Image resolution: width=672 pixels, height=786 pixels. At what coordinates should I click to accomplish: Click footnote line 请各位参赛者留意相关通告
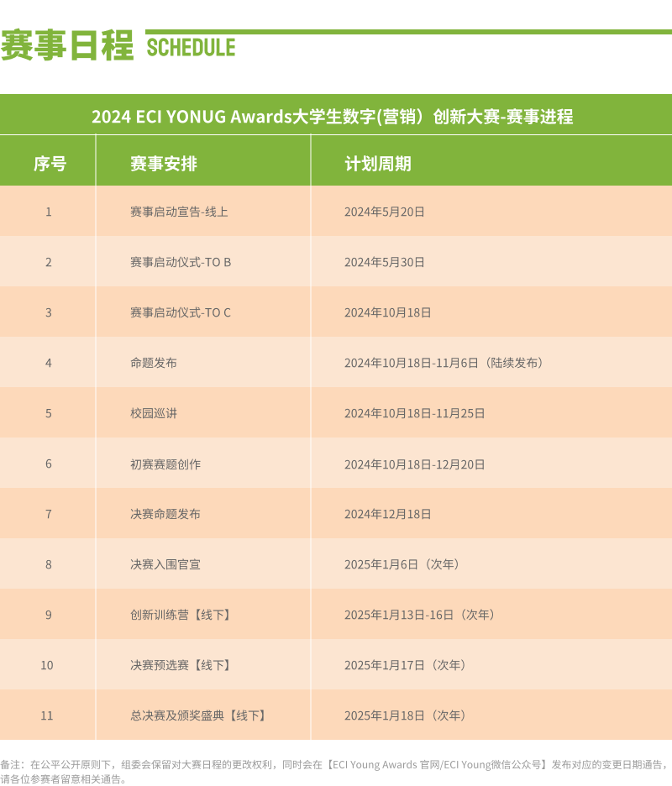(63, 779)
